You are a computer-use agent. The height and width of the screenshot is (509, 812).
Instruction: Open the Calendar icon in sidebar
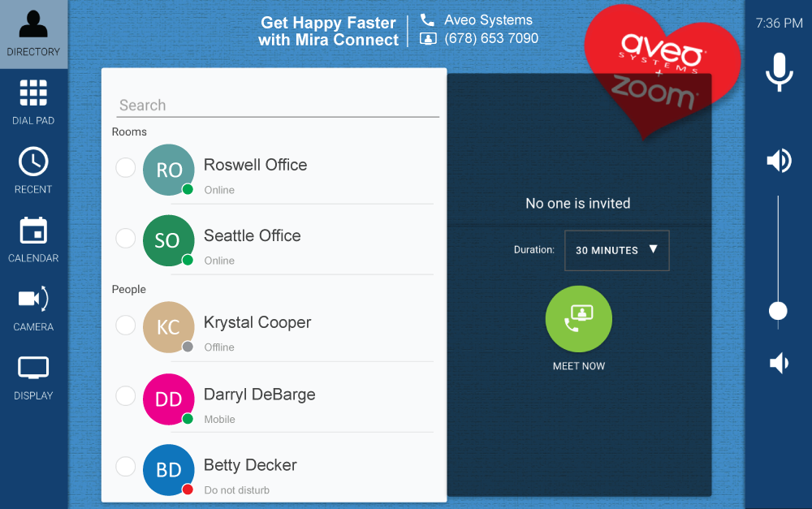[x=33, y=231]
